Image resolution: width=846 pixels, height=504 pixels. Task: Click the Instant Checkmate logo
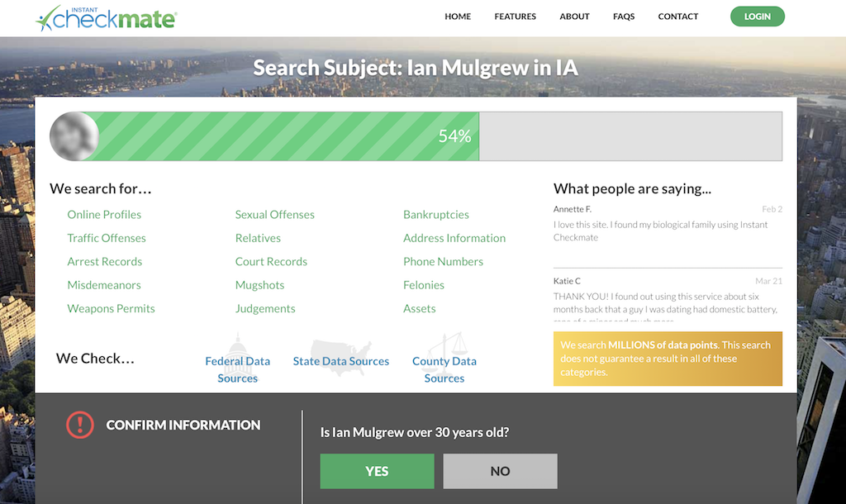106,17
